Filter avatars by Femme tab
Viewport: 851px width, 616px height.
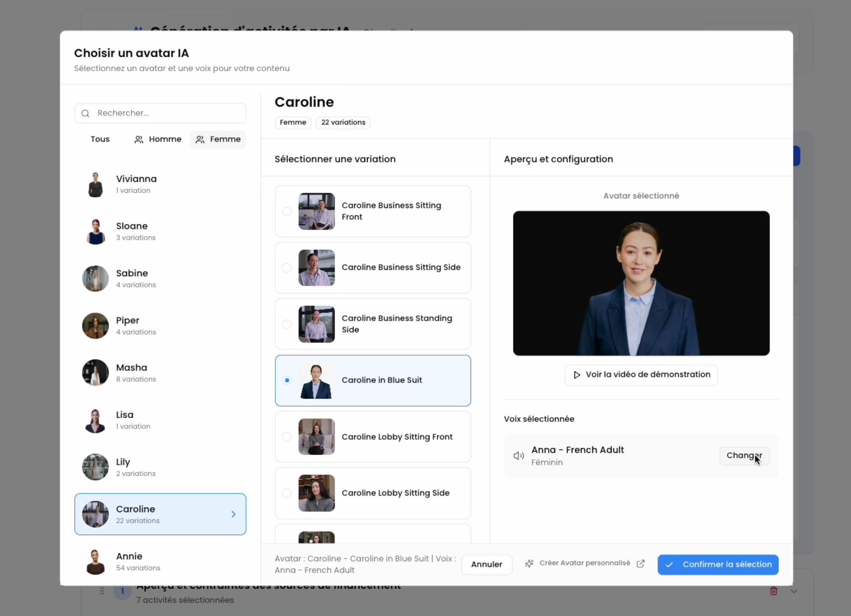coord(218,139)
